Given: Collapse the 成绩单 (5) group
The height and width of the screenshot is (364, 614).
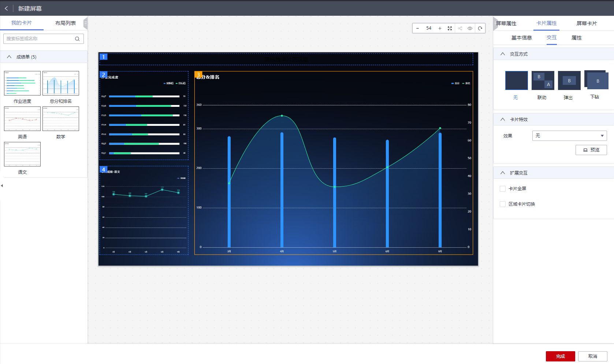Looking at the screenshot, I should (9, 57).
